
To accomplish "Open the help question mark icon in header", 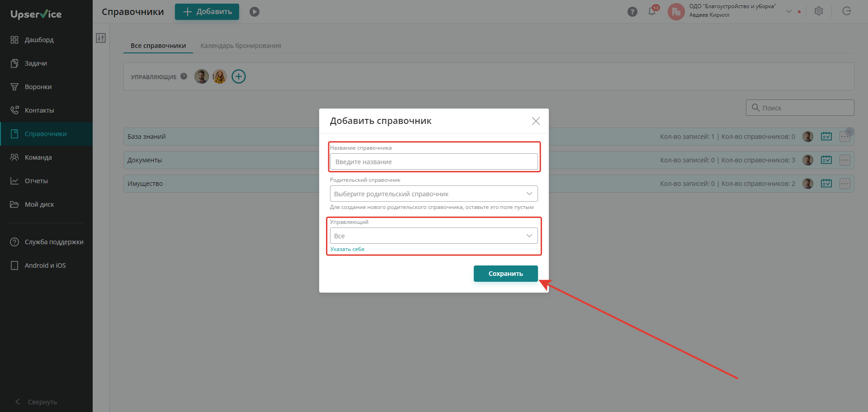I will [x=632, y=12].
